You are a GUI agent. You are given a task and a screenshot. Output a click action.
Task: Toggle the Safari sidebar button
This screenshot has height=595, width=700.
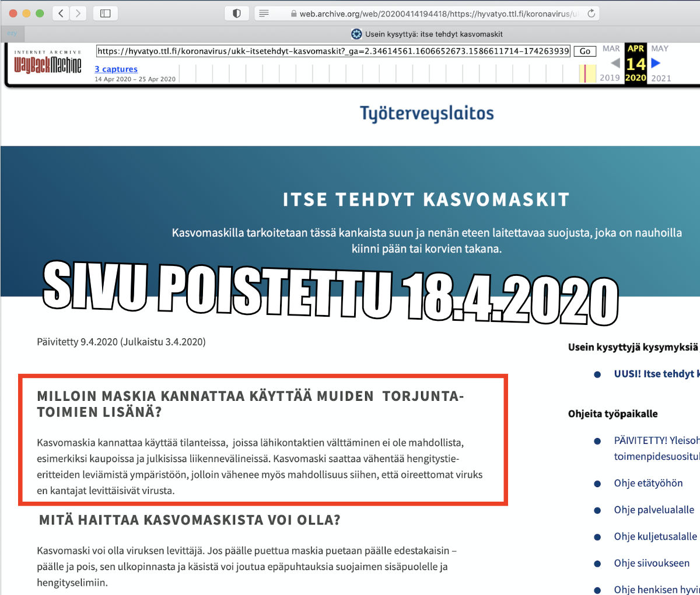(x=106, y=13)
